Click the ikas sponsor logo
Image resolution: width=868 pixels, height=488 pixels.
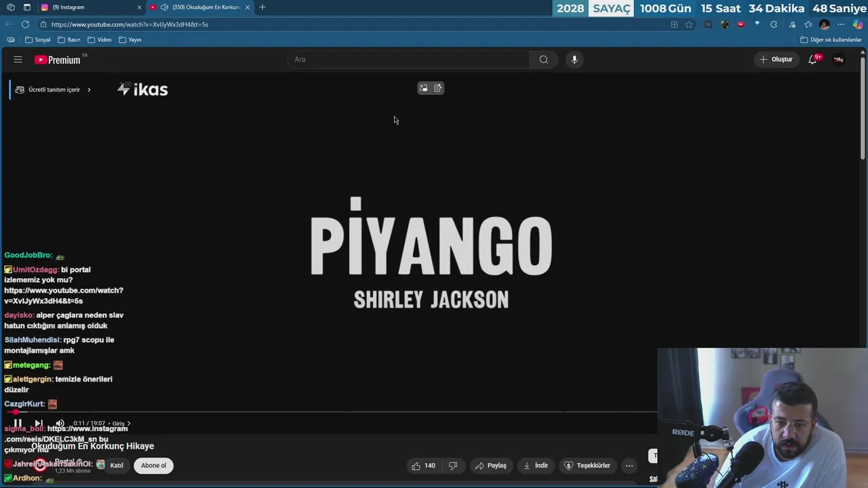pyautogui.click(x=142, y=89)
